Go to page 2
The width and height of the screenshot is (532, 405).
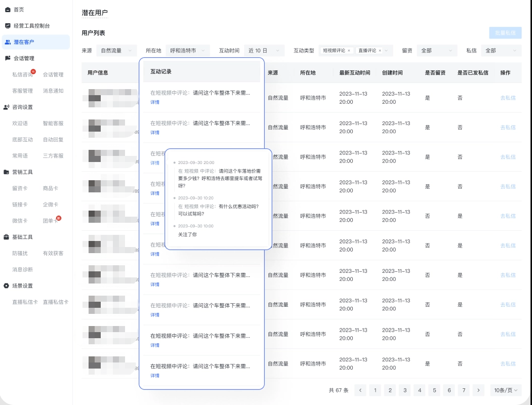tap(390, 390)
